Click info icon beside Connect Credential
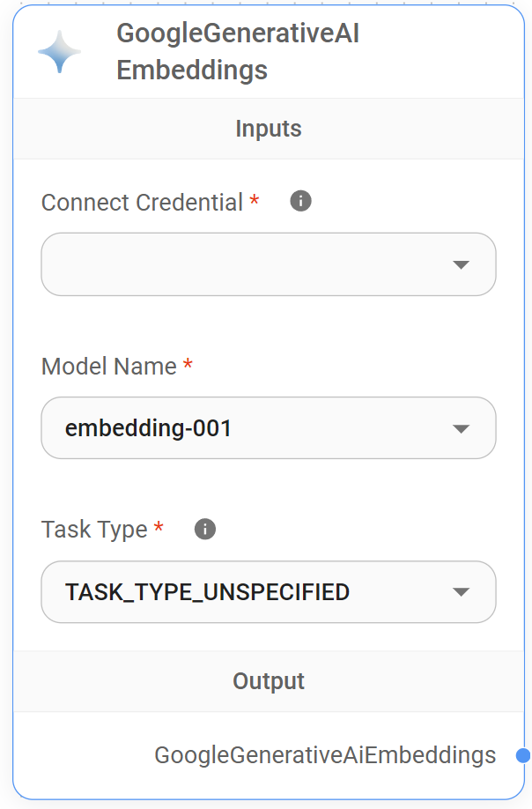532x809 pixels. click(300, 201)
